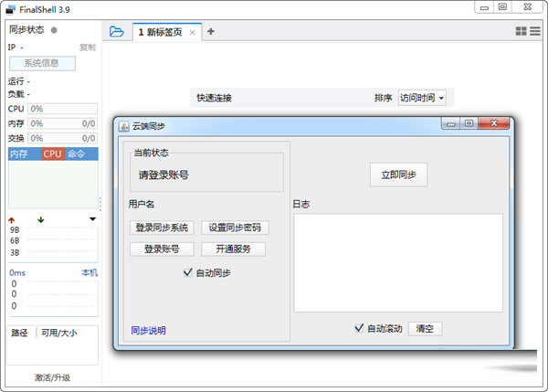Sort process list by 内存 column

click(x=20, y=154)
